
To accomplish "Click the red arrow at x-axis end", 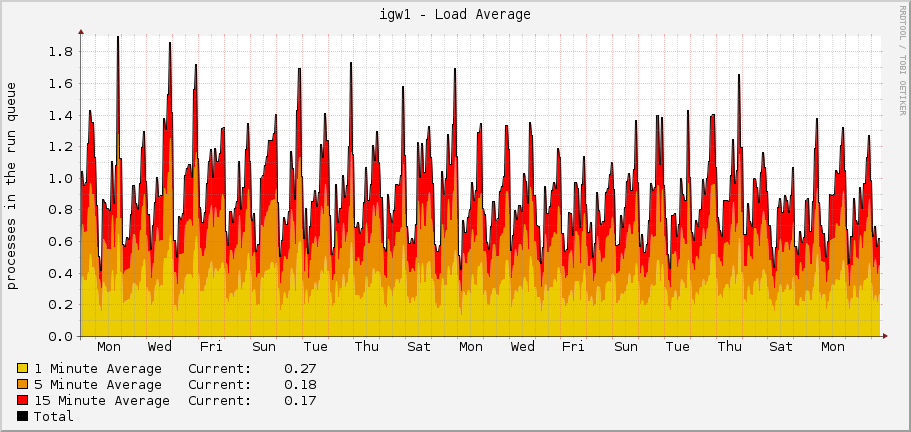I will click(885, 336).
